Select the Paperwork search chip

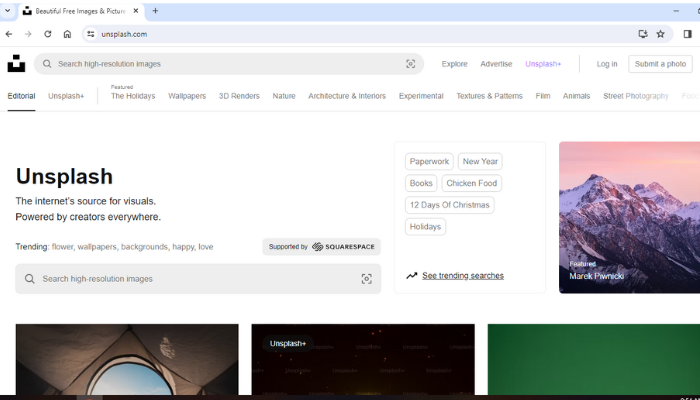tap(429, 161)
